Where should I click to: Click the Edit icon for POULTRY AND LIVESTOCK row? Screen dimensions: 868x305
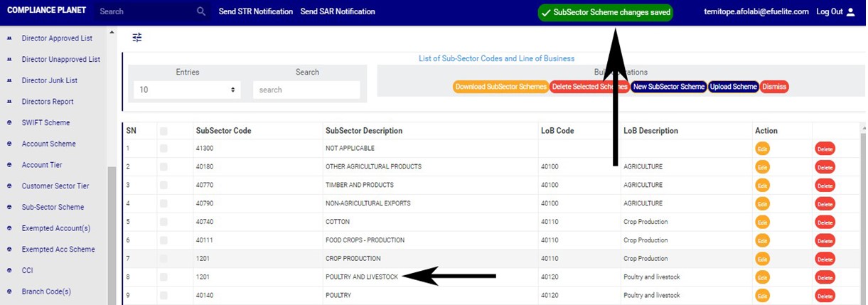[762, 277]
